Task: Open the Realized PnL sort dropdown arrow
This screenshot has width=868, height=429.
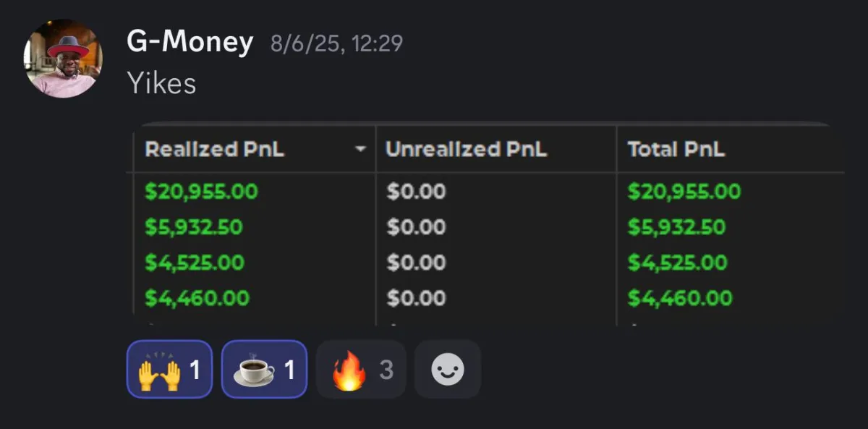Action: coord(359,150)
